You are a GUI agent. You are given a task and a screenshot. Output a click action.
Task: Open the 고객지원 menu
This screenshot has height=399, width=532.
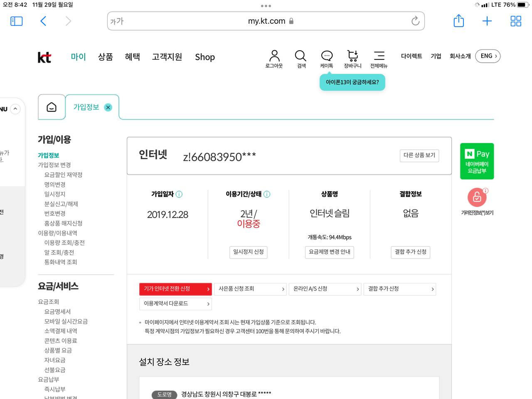tap(167, 57)
